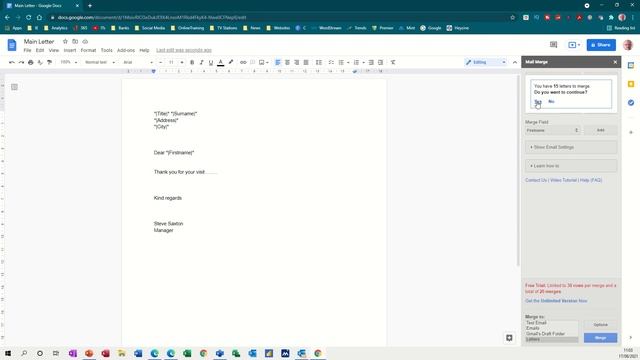640x360 pixels.
Task: Select Letters in the Merge to list
Action: pos(551,339)
